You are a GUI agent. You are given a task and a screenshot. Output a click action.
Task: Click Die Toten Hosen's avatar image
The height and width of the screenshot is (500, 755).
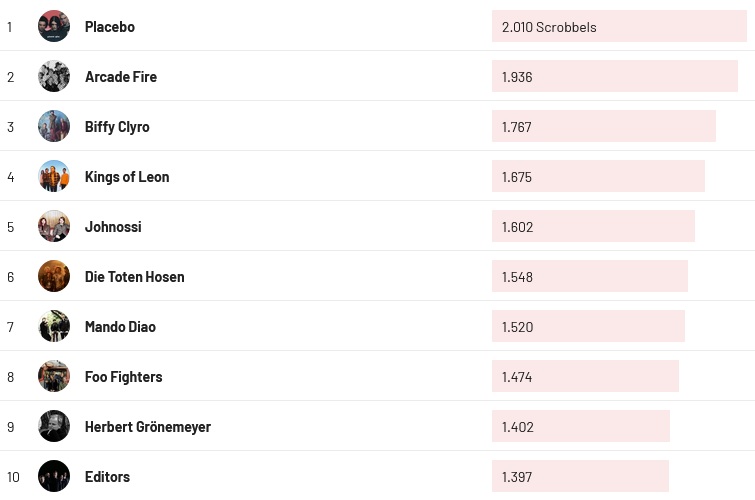pos(54,276)
